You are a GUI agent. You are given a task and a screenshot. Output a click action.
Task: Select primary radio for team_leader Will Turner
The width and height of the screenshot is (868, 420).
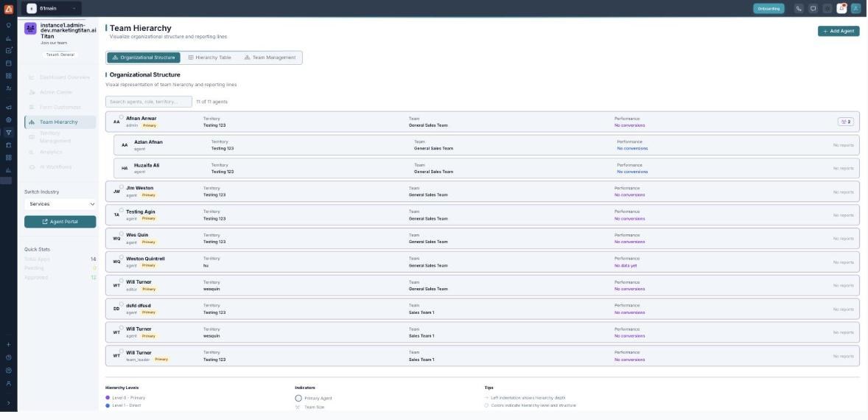(x=122, y=351)
